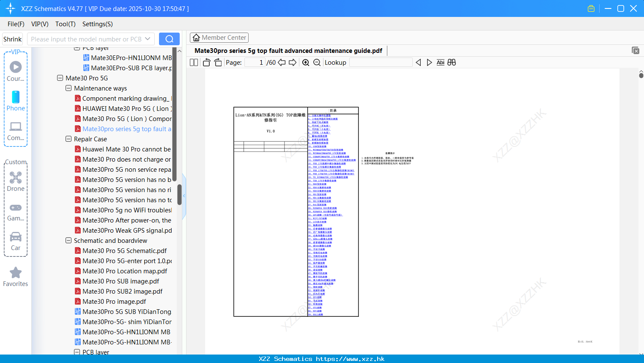Image resolution: width=644 pixels, height=363 pixels.
Task: Collapse left panel via splitter handle
Action: pyautogui.click(x=184, y=196)
